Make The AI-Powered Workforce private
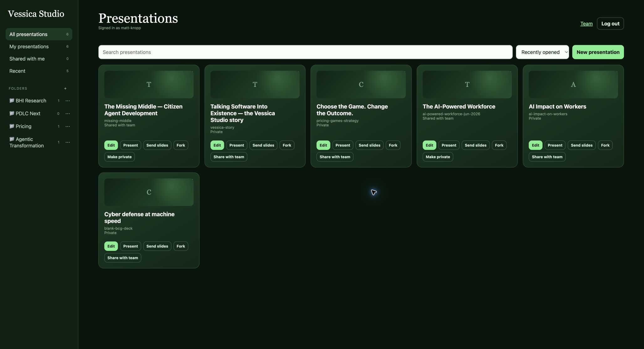 point(438,157)
